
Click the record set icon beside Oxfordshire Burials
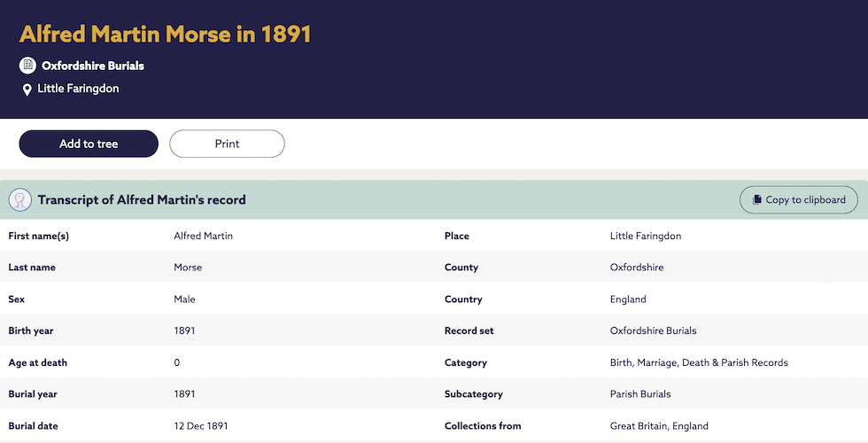tap(27, 66)
